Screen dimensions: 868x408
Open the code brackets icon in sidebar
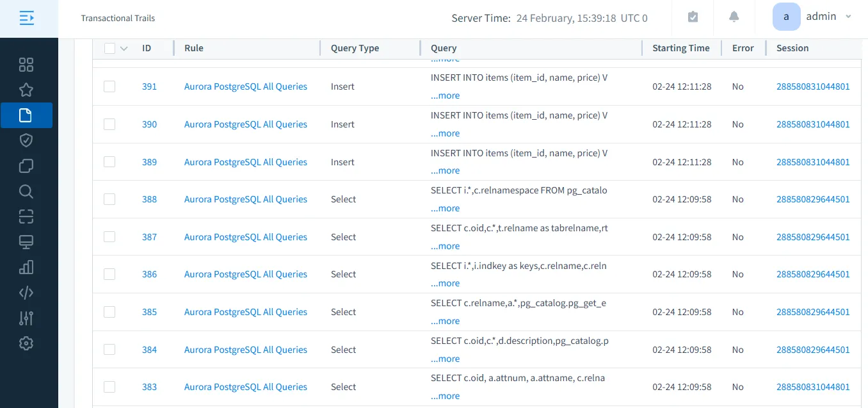(x=26, y=293)
